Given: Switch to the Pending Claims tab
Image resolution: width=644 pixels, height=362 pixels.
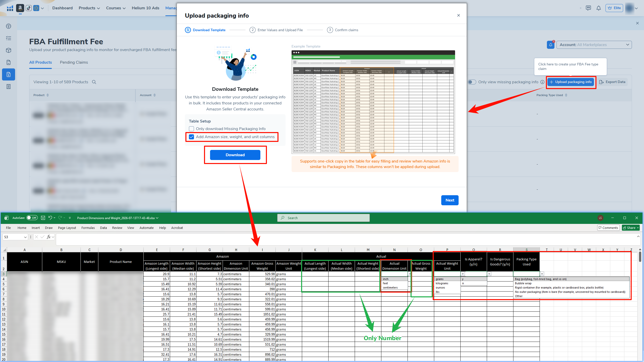Looking at the screenshot, I should click(x=74, y=62).
